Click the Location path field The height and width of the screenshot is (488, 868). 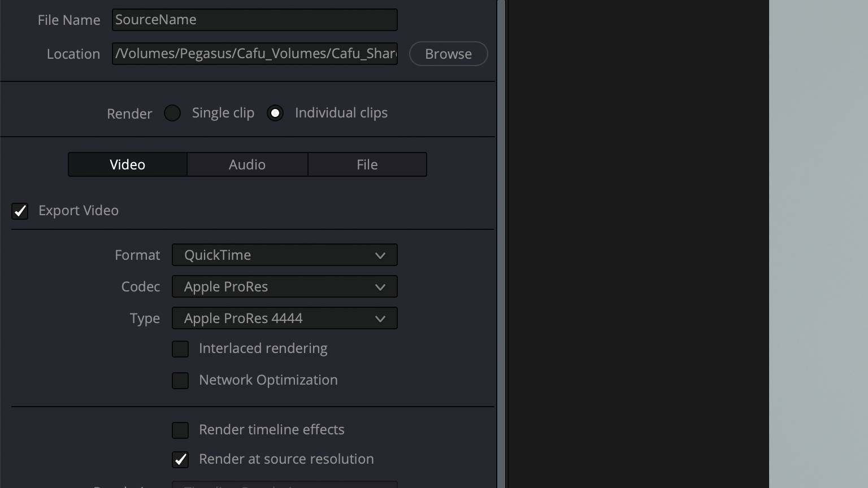click(x=254, y=54)
